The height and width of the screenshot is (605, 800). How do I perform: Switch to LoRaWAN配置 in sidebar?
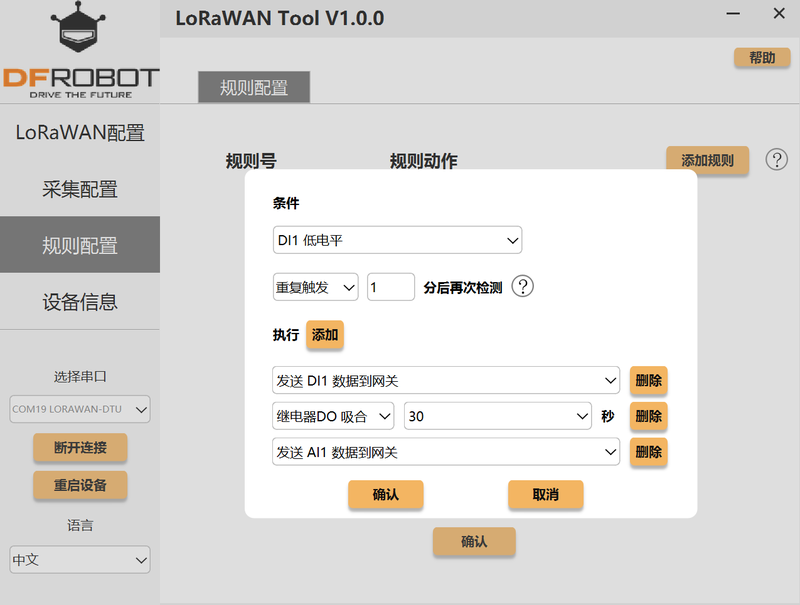coord(80,133)
